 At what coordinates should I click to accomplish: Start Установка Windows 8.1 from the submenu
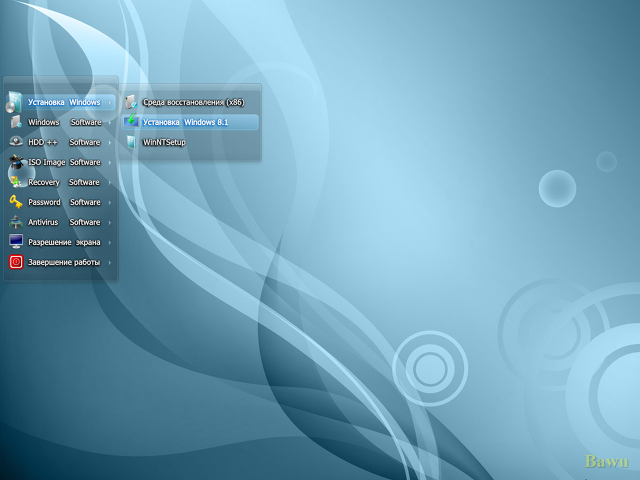click(x=190, y=122)
